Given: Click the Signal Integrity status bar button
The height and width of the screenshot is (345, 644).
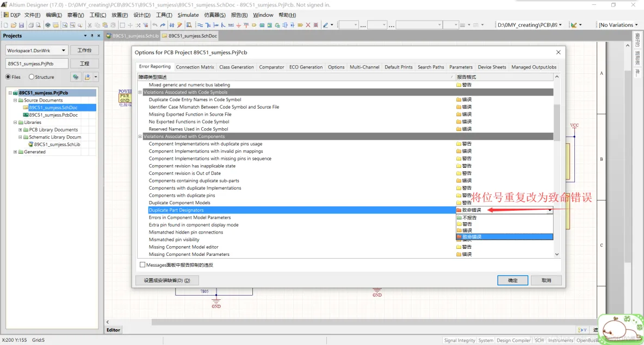Looking at the screenshot, I should (x=460, y=341).
